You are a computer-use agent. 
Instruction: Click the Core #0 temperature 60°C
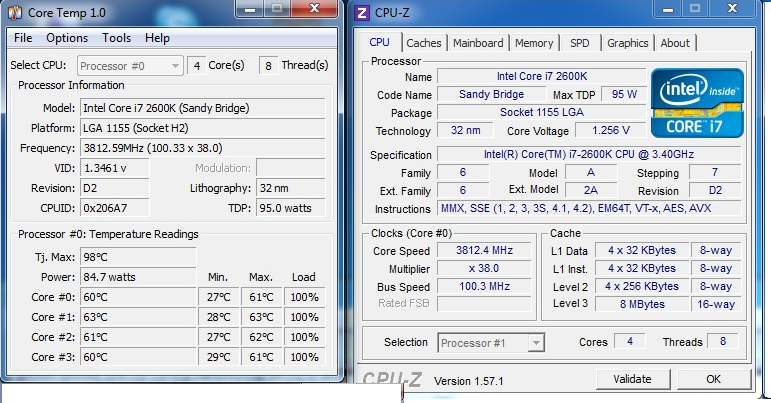tap(138, 297)
